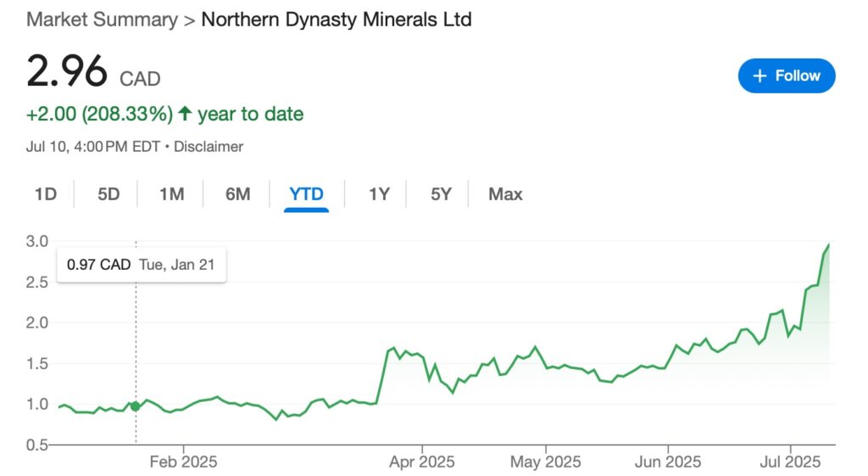Click the green up arrow icon
The image size is (868, 476).
pyautogui.click(x=186, y=114)
